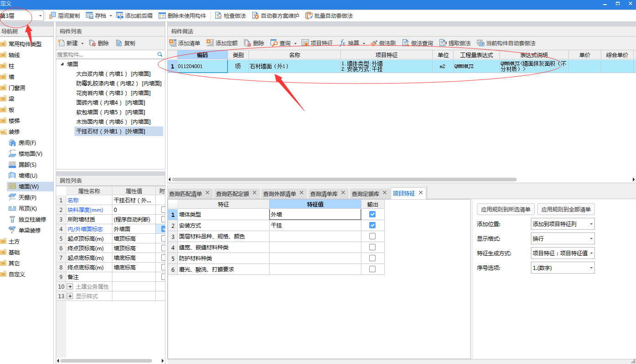The width and height of the screenshot is (636, 364).
Task: Click 做法刷 brush icon
Action: (374, 43)
